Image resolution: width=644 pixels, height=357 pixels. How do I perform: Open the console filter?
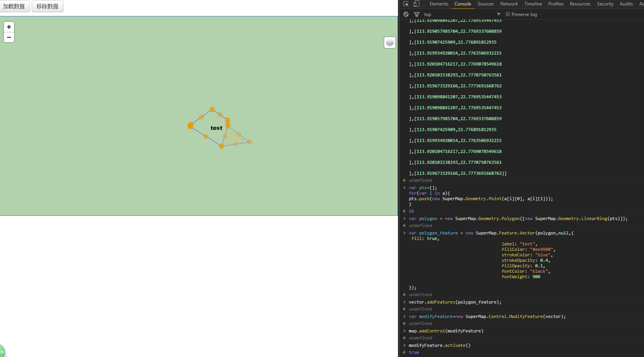tap(416, 14)
